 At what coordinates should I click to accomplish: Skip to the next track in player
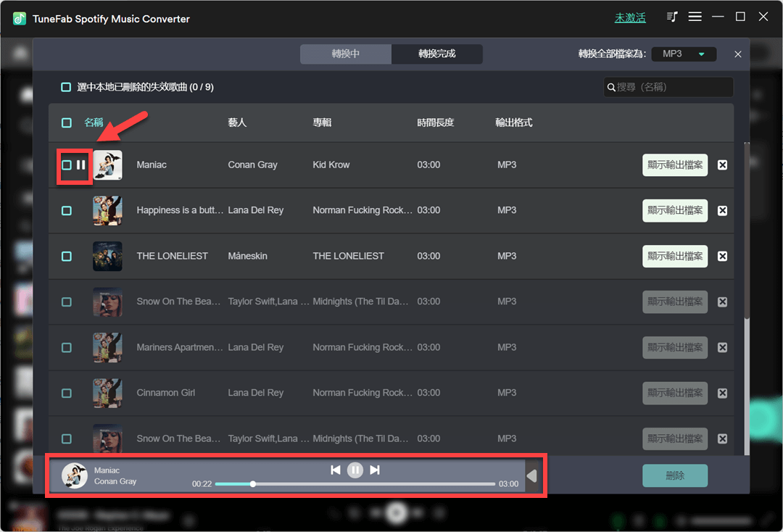point(375,470)
